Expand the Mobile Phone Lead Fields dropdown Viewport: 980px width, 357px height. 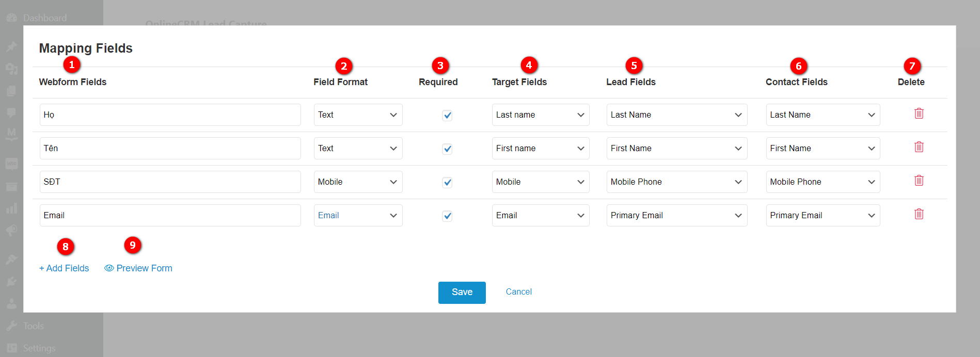coord(677,182)
